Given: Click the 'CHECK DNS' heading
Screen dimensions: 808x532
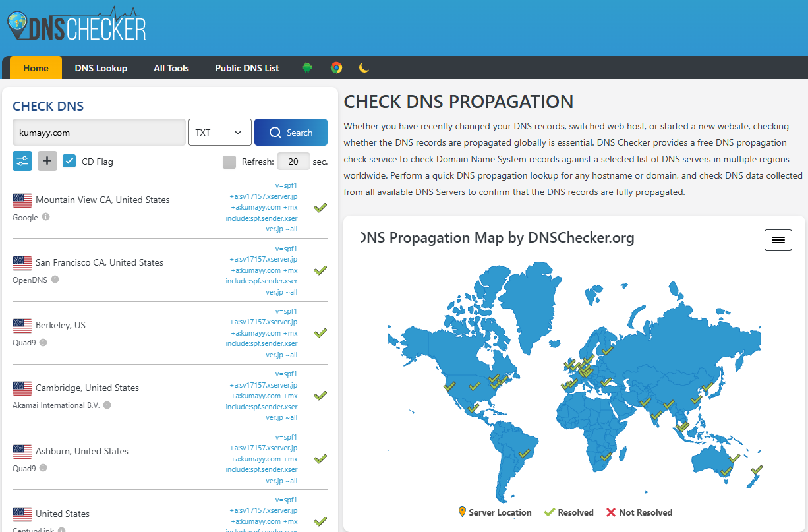Looking at the screenshot, I should tap(48, 106).
